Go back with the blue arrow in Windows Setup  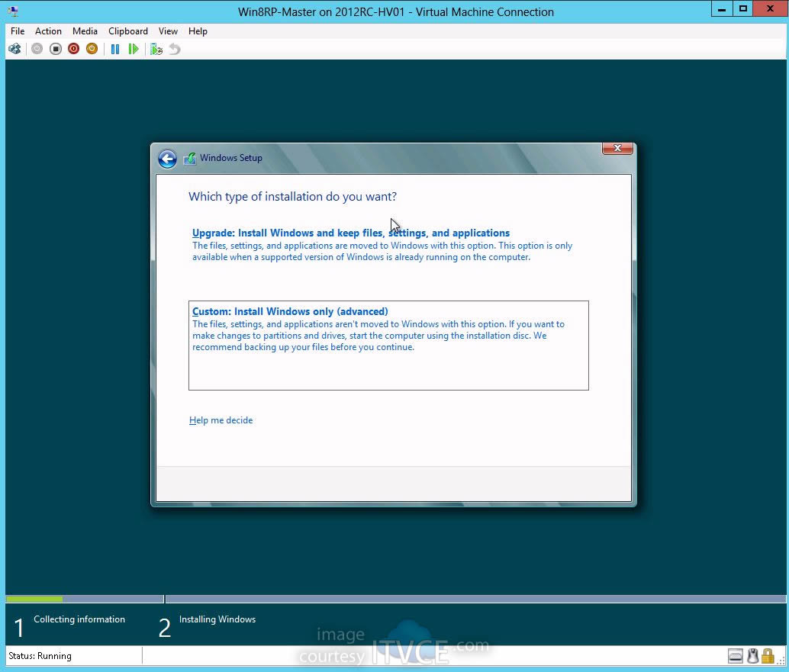167,159
